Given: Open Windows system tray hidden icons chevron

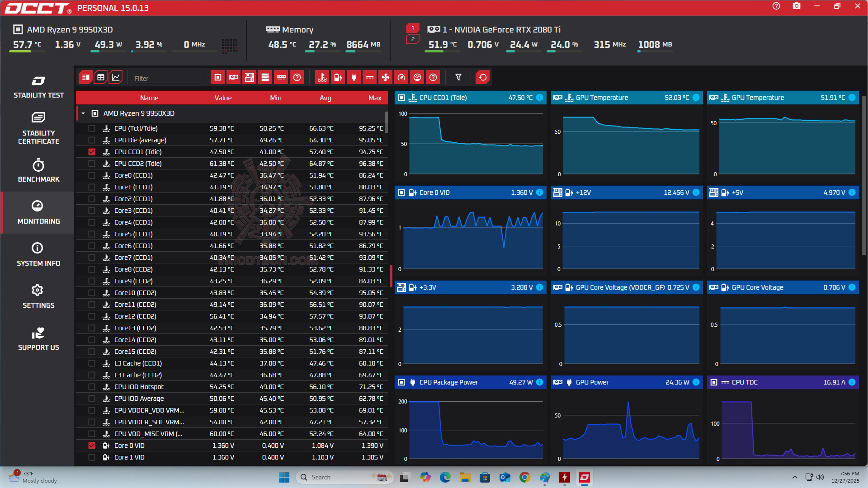Looking at the screenshot, I should click(794, 477).
